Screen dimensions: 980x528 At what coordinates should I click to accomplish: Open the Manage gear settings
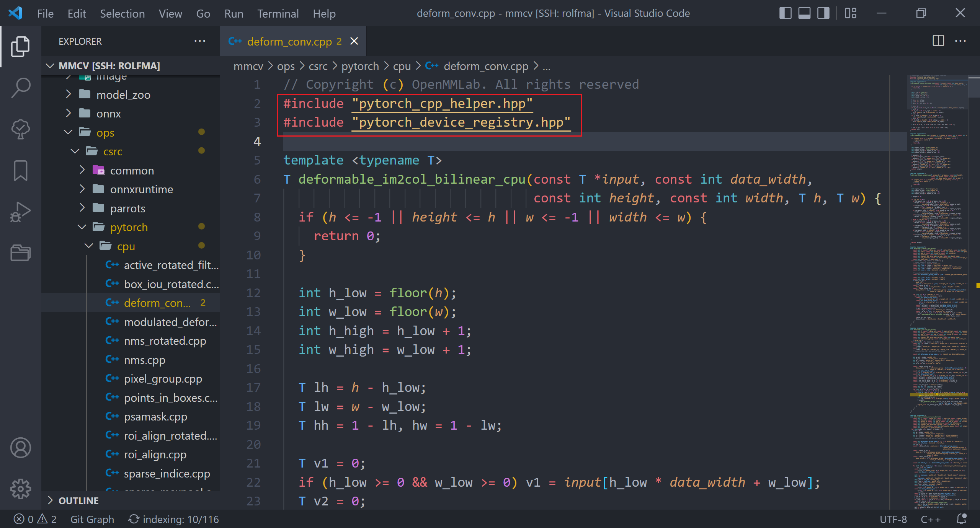click(x=21, y=489)
